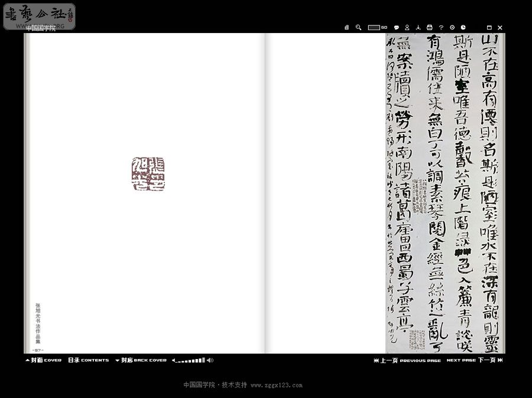Viewport: 532px width, 398px height.
Task: Click the document pages icon in top toolbar
Action: (x=347, y=28)
